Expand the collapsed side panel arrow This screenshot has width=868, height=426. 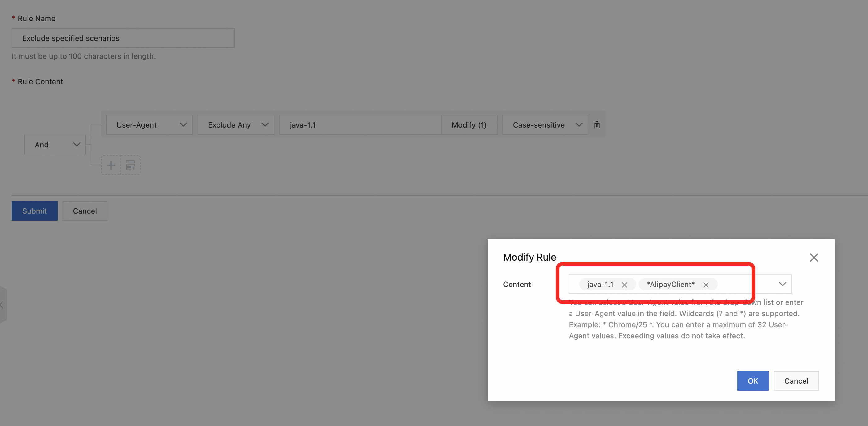click(3, 305)
